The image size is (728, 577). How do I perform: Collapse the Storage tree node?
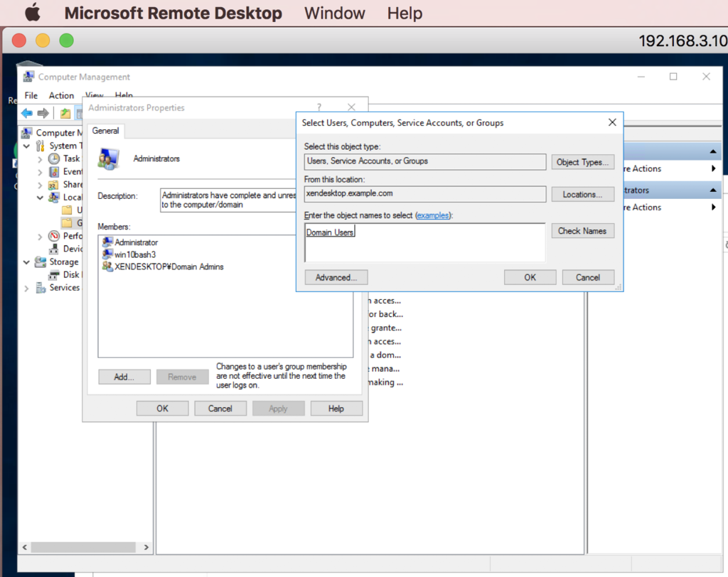tap(26, 261)
